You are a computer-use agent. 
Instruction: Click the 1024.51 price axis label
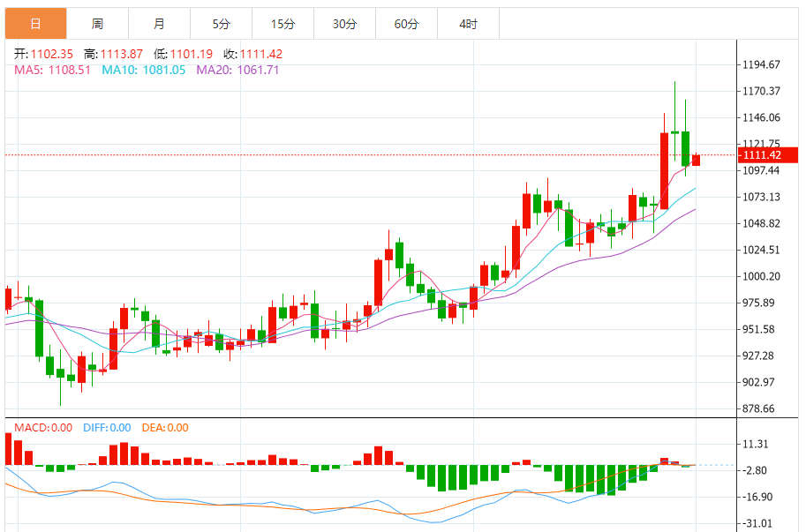[x=761, y=250]
